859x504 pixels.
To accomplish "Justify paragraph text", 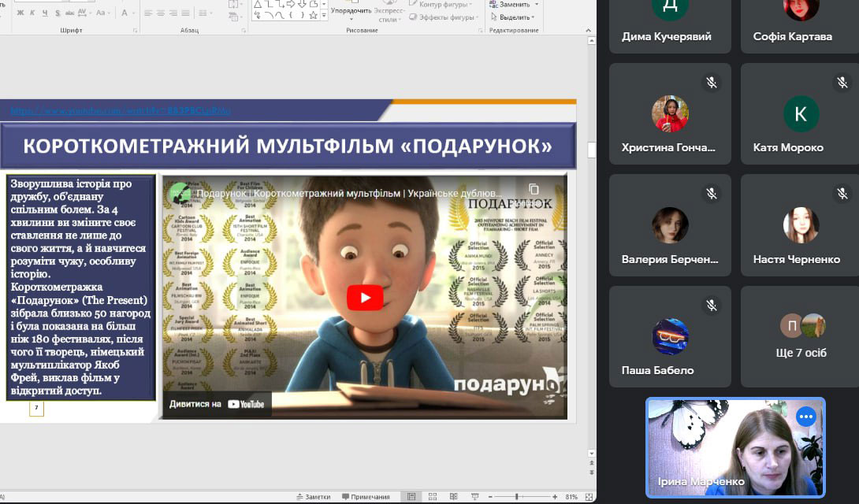I will tap(186, 13).
